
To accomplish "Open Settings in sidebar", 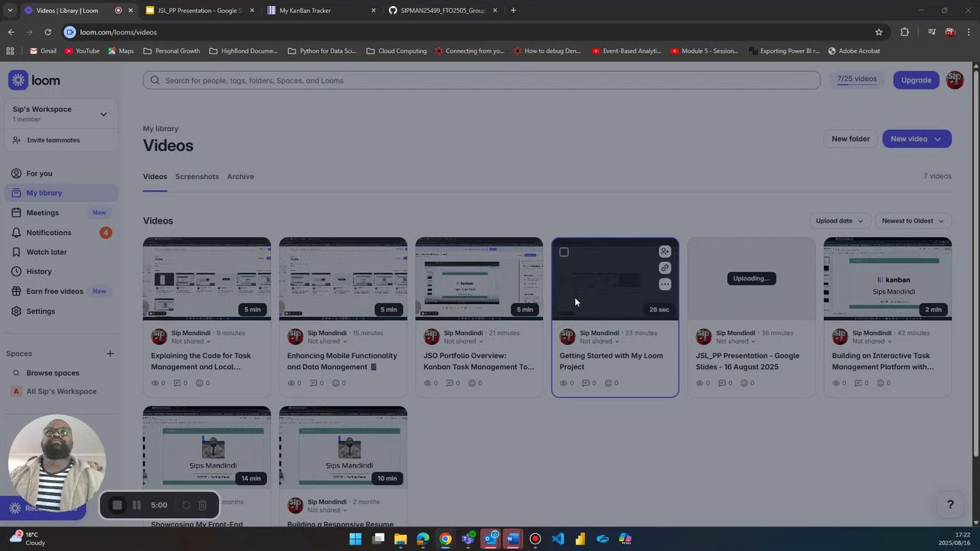I will tap(61, 311).
